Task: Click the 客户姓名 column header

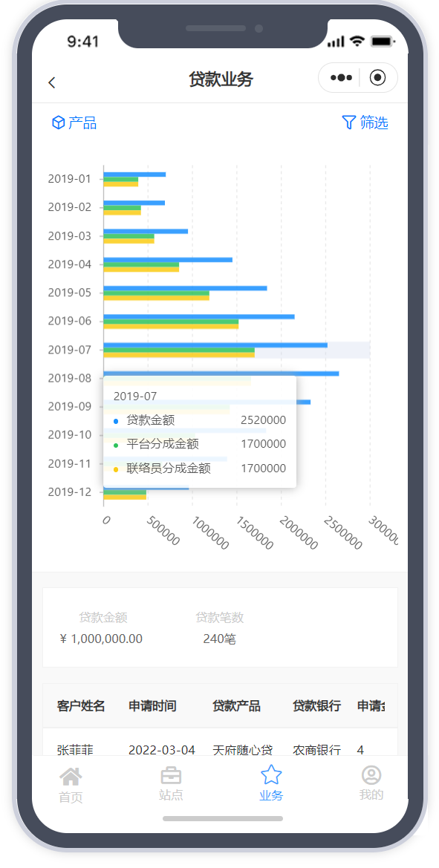Action: pos(81,706)
